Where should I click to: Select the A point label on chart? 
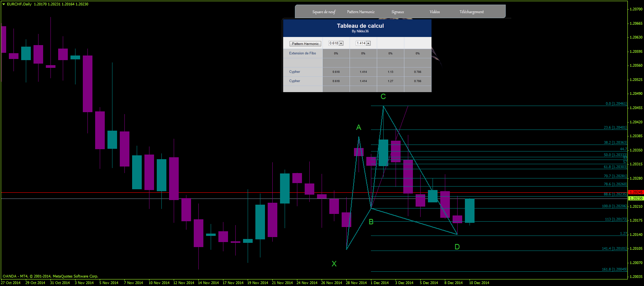click(x=359, y=127)
